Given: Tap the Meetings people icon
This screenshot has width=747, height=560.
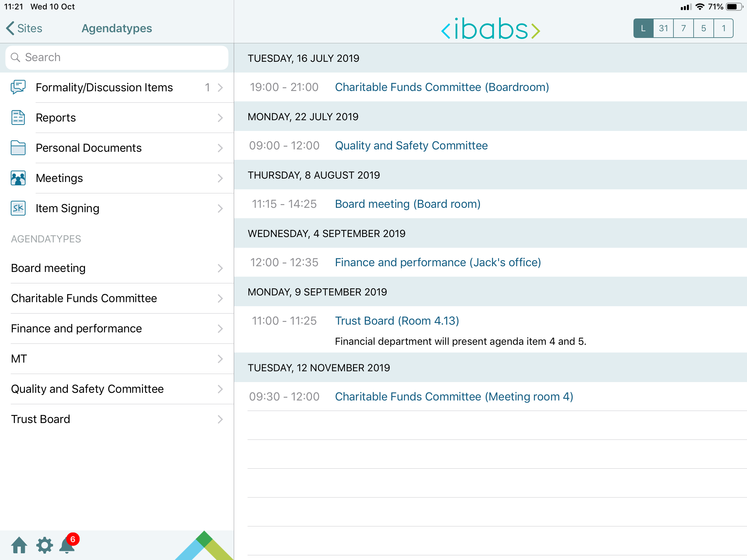Looking at the screenshot, I should click(18, 178).
